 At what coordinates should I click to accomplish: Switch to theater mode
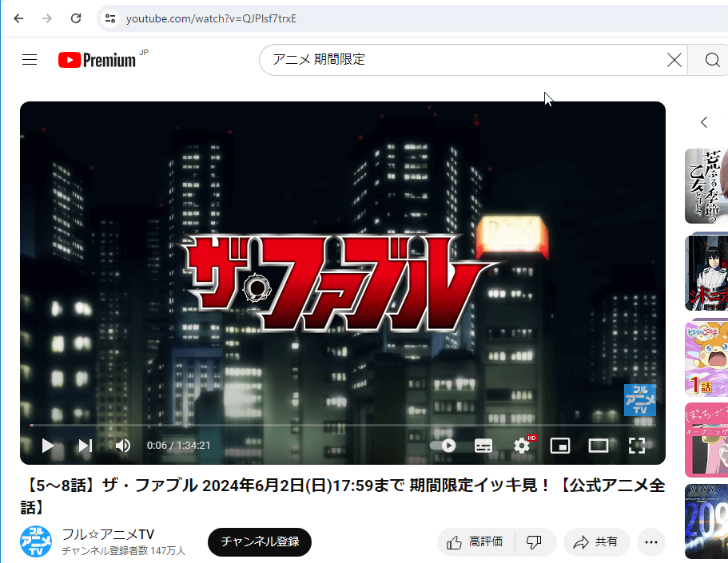click(x=599, y=446)
